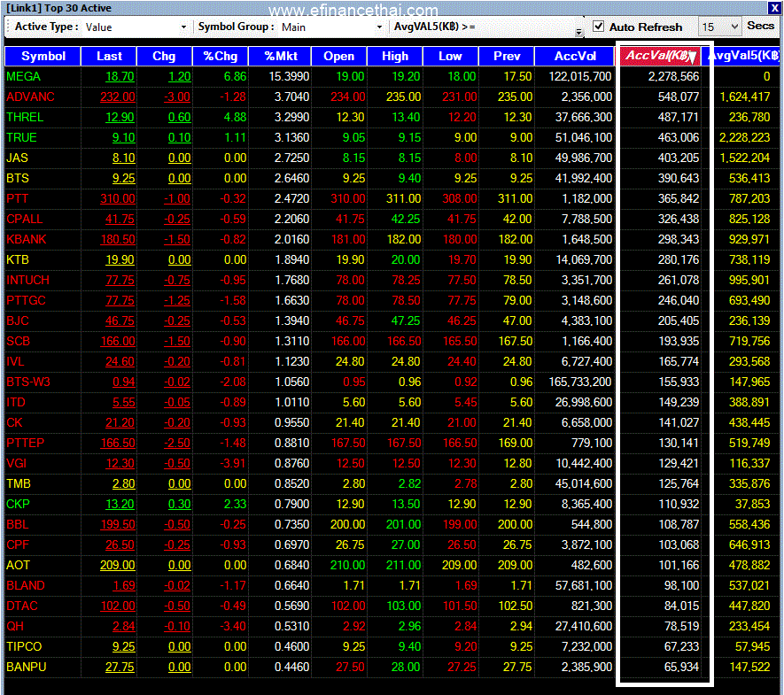This screenshot has height=695, width=784.
Task: Click the AccVal(KB) sorted column header
Action: coord(660,56)
